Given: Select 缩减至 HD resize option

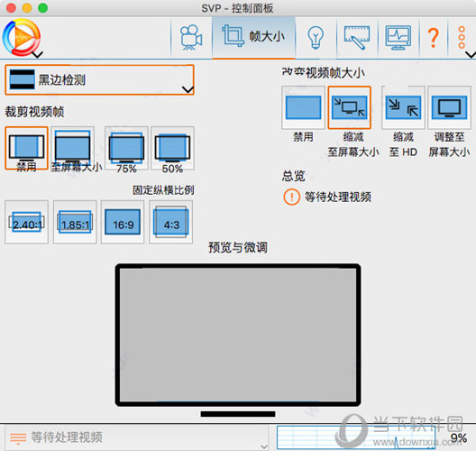Looking at the screenshot, I should pyautogui.click(x=403, y=108).
